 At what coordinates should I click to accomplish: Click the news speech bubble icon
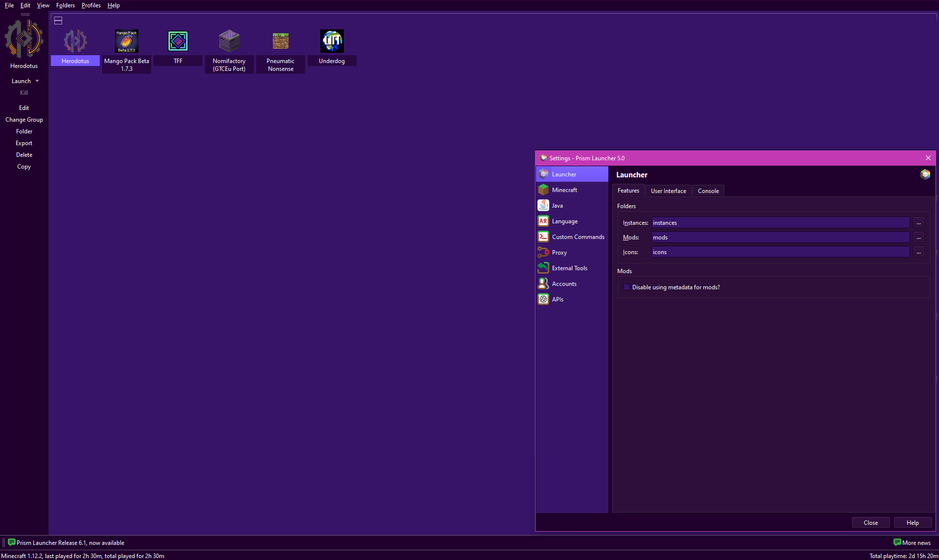tap(12, 542)
